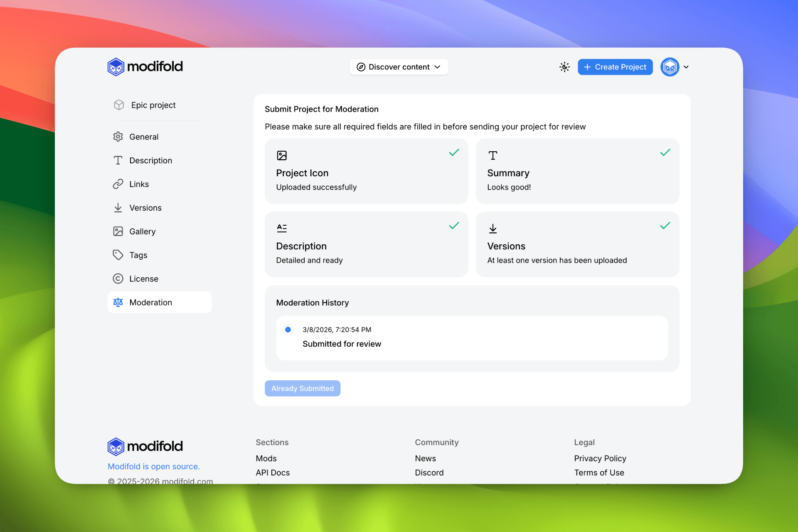The image size is (798, 532).
Task: Click the modifold logo in header
Action: 145,66
